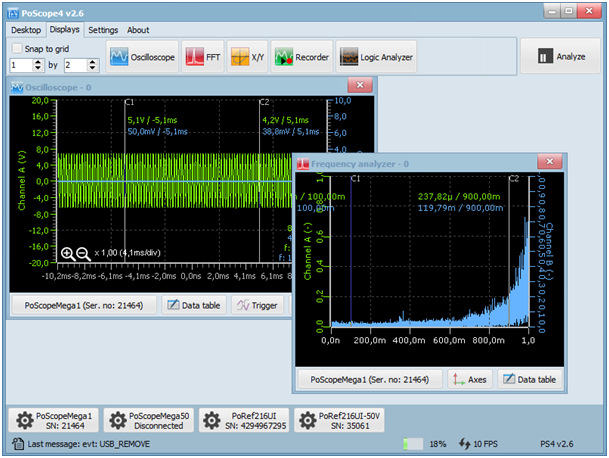Open the Logic Analyzer display
The height and width of the screenshot is (458, 609).
coord(376,57)
